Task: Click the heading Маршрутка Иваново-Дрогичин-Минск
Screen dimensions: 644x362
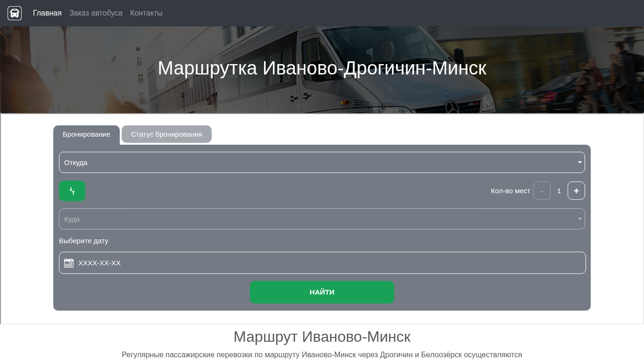Action: [x=322, y=68]
